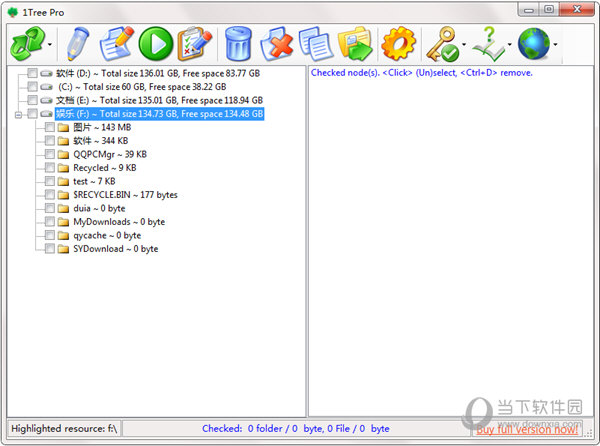
Task: Check the 娱乐 (F:) drive checkbox
Action: click(x=33, y=114)
